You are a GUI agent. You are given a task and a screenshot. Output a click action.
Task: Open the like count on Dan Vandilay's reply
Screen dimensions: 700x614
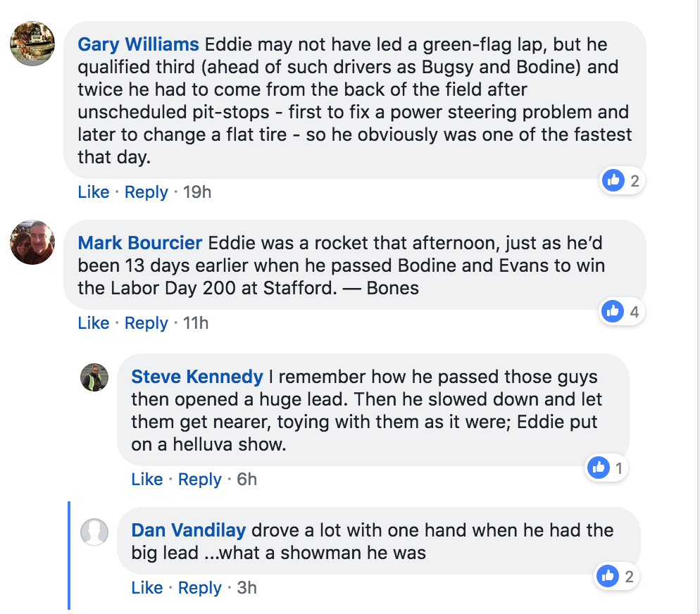pyautogui.click(x=616, y=577)
